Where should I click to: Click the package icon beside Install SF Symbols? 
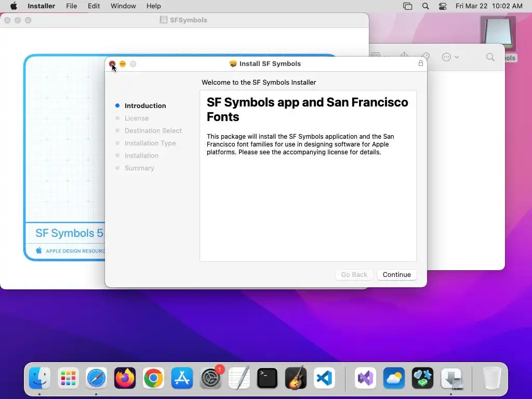point(233,63)
